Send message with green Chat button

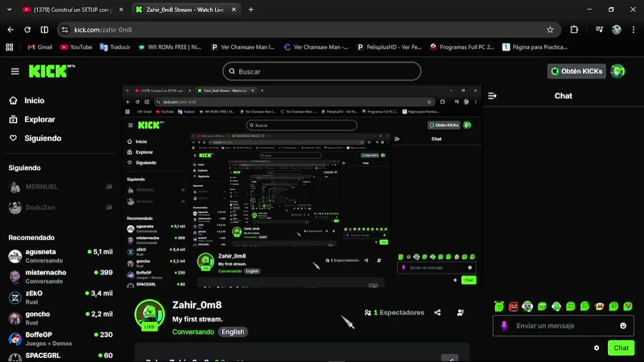(621, 348)
